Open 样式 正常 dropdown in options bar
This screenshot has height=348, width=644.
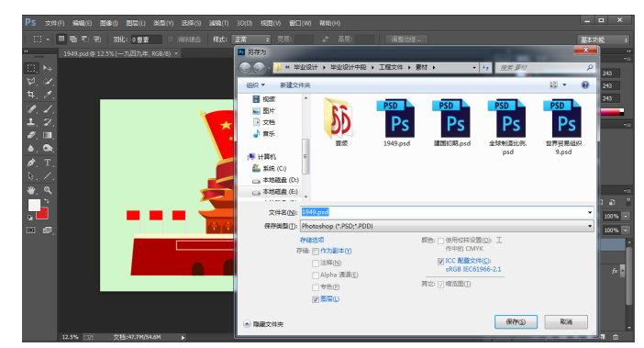(251, 39)
